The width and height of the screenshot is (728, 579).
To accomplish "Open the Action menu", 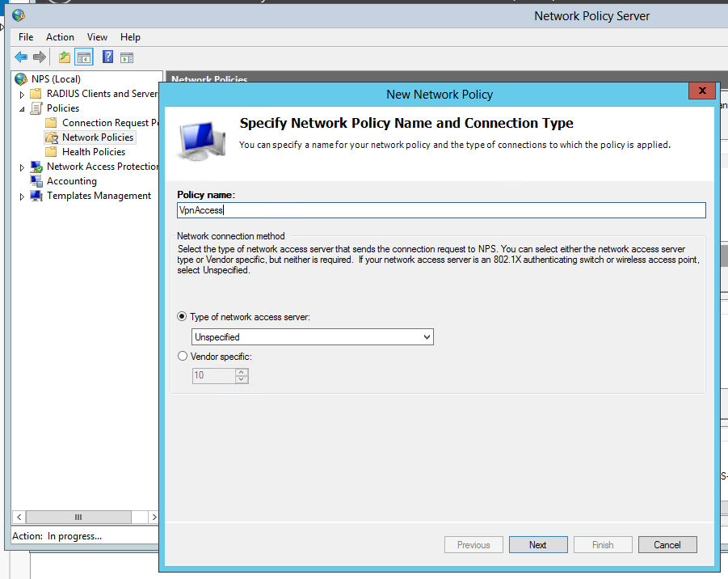I will pyautogui.click(x=60, y=37).
